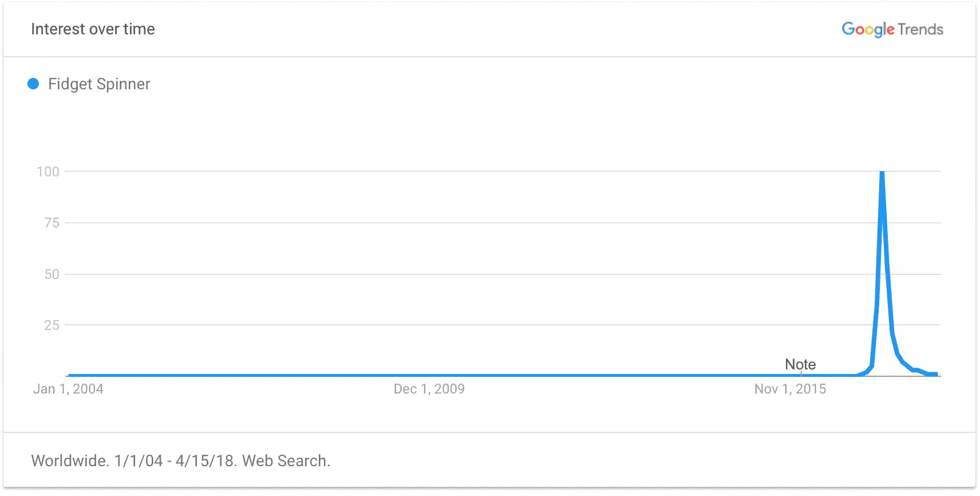Click the Web Search text in footer
This screenshot has height=496, width=980.
click(x=286, y=460)
